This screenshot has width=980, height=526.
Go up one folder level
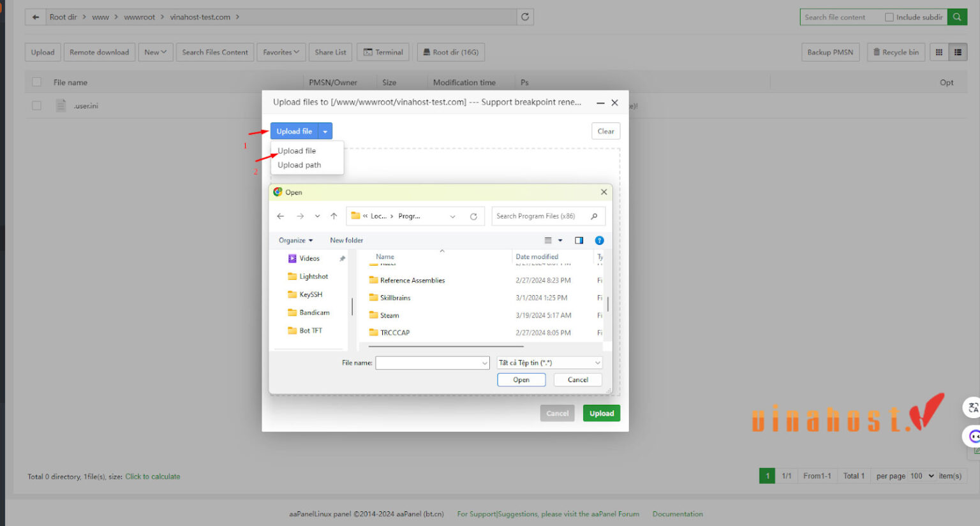coord(334,216)
